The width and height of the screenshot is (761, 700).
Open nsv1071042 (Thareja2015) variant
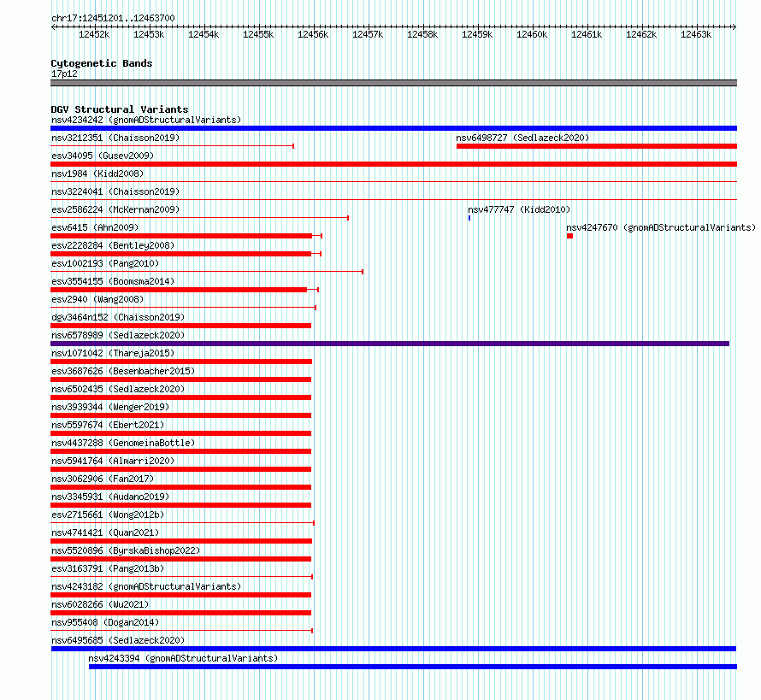(x=113, y=353)
